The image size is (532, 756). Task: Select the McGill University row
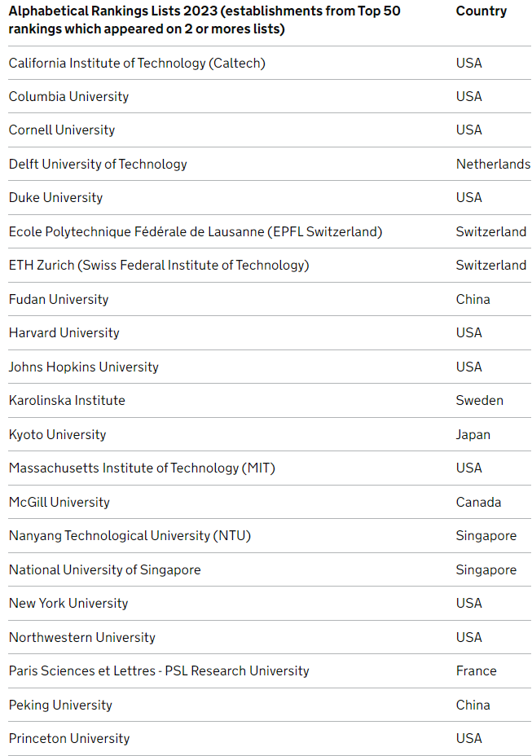coord(270,502)
